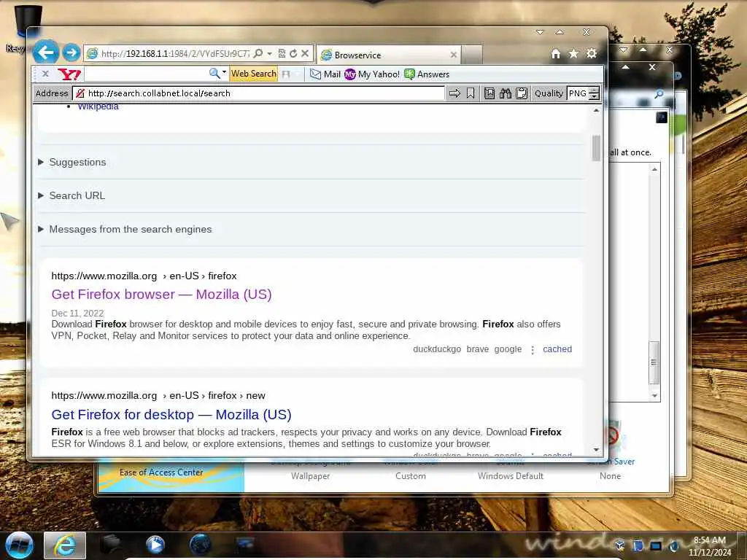747x560 pixels.
Task: Click the background window's scrollbar thumb
Action: coord(654,363)
